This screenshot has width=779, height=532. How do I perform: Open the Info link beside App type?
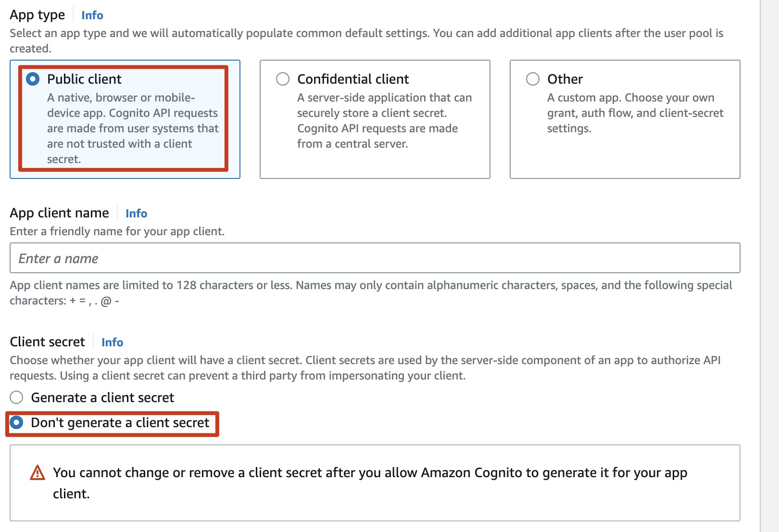click(92, 15)
